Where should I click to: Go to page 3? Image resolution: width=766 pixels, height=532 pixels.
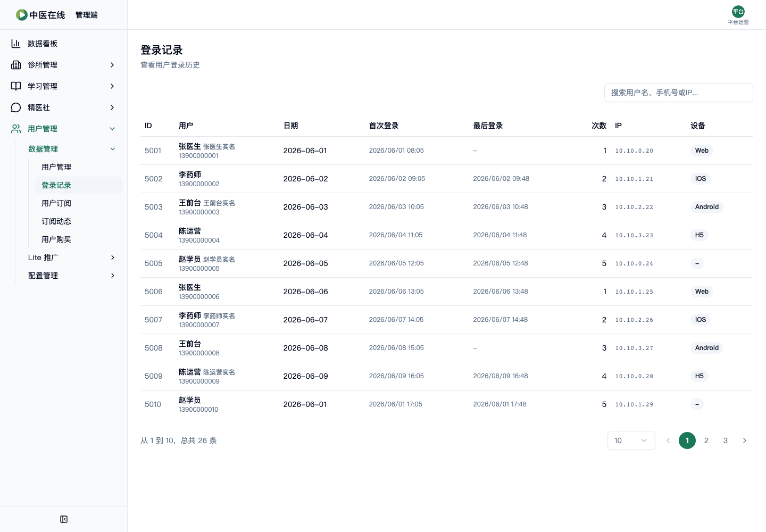(x=726, y=440)
